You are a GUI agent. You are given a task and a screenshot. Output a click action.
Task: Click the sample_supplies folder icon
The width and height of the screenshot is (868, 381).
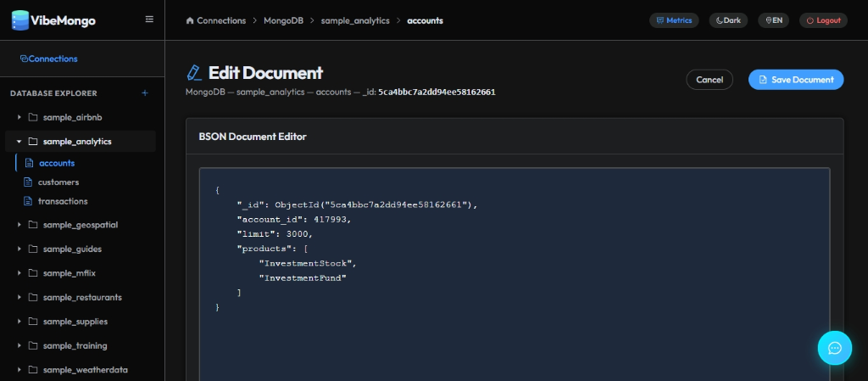[x=33, y=322]
